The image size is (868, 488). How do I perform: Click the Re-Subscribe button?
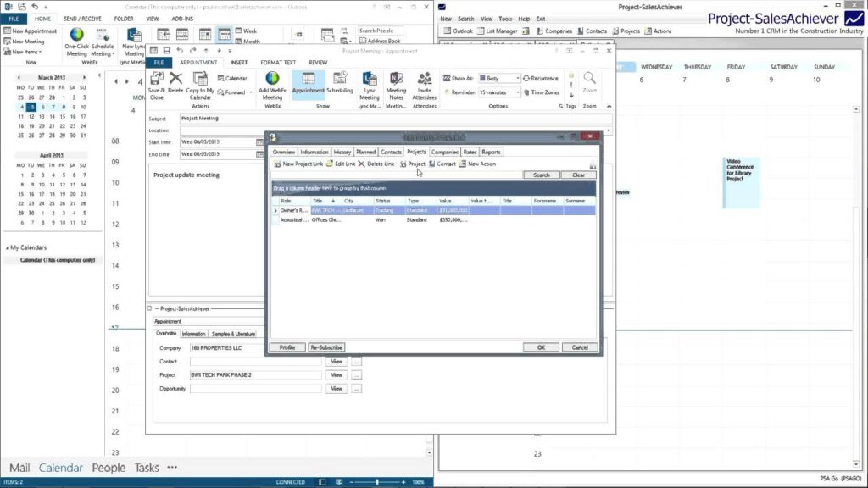326,347
